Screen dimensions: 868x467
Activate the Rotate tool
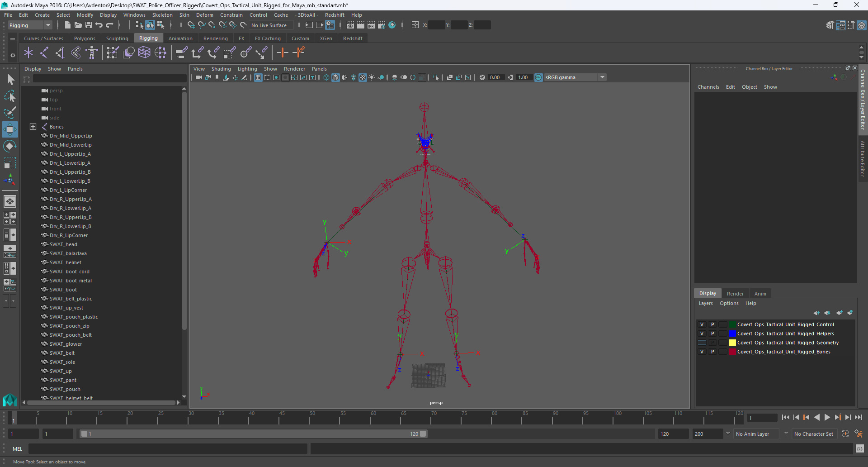point(9,146)
